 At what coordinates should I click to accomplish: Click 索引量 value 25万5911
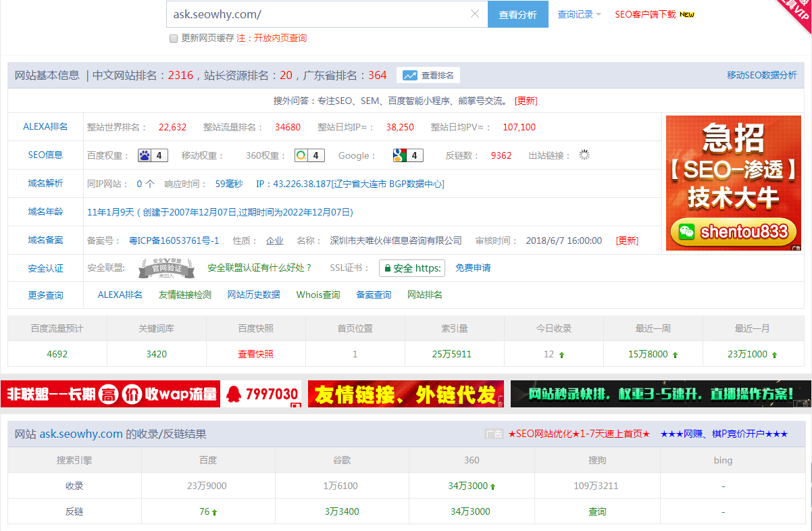(x=452, y=354)
